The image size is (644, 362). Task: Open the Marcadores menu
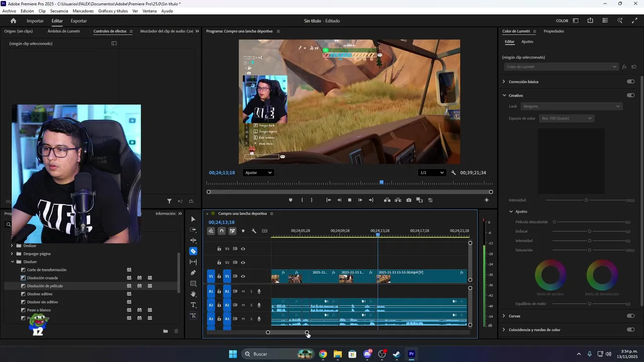click(x=83, y=11)
